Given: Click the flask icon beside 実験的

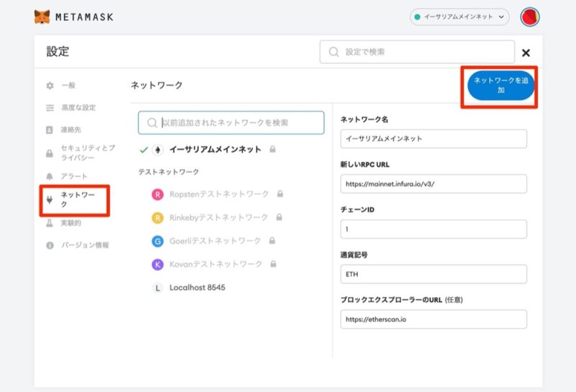Looking at the screenshot, I should point(50,223).
